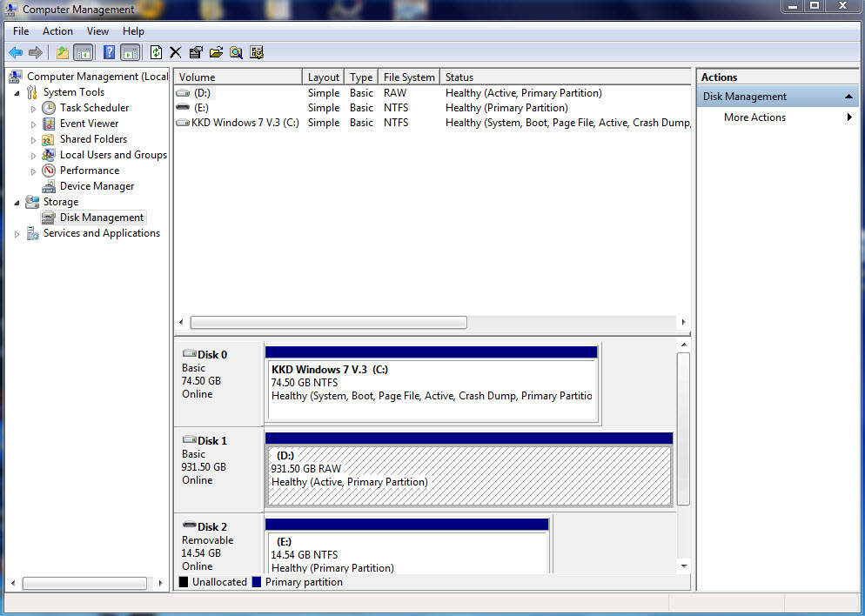Open the File menu
865x616 pixels.
(20, 31)
